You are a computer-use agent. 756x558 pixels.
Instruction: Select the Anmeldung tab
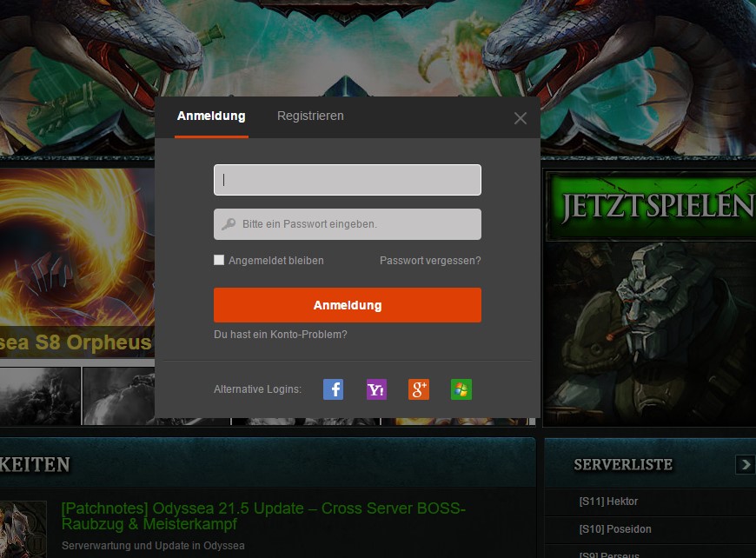(211, 116)
